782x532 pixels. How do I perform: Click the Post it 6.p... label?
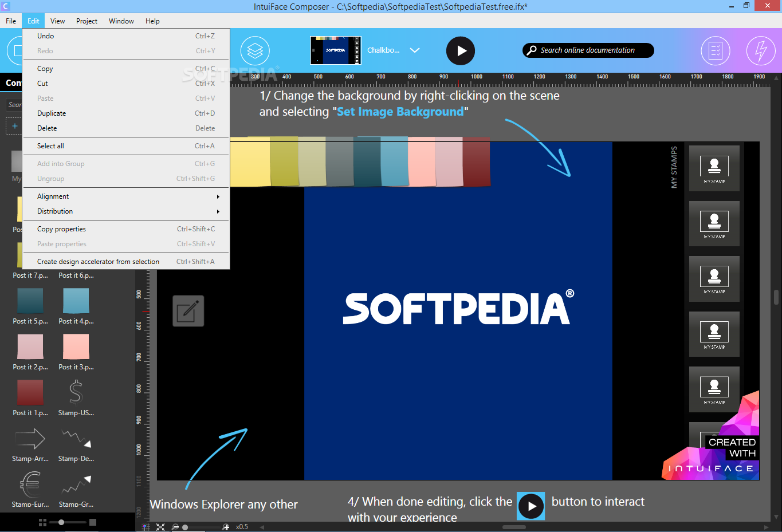click(x=76, y=275)
